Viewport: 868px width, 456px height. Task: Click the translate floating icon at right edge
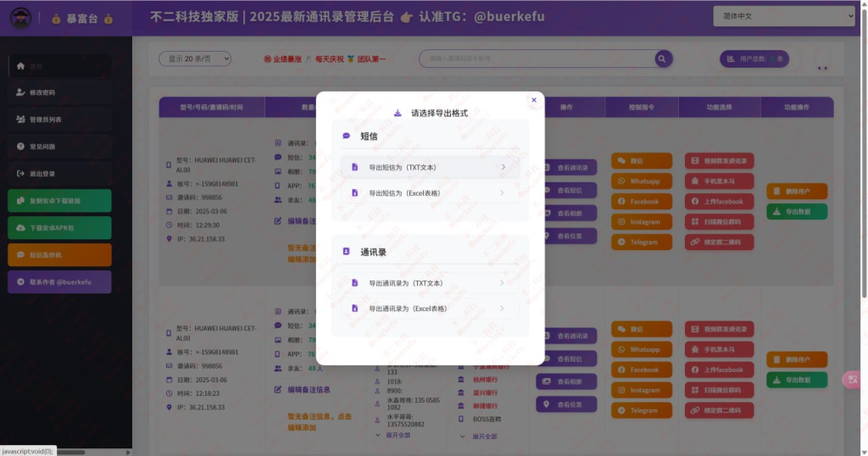[x=852, y=380]
